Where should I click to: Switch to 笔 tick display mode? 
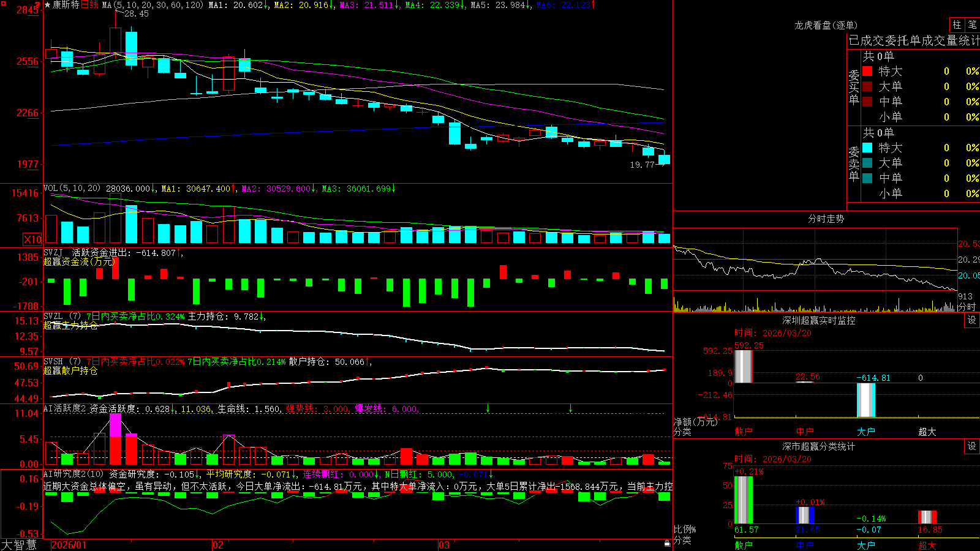coord(972,24)
